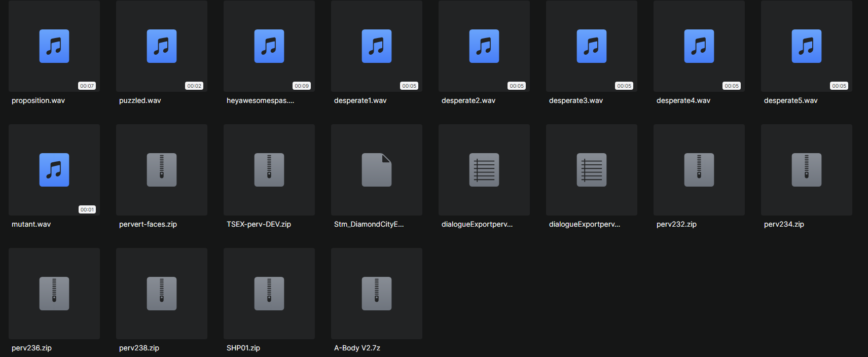Click the 00:01 duration badge on mutant.wav
The image size is (868, 357).
(87, 209)
